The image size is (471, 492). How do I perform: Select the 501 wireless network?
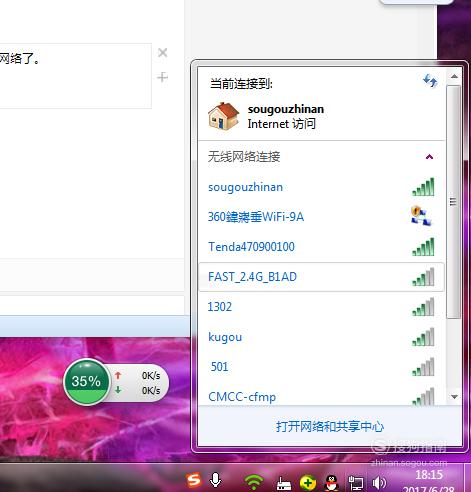point(321,367)
